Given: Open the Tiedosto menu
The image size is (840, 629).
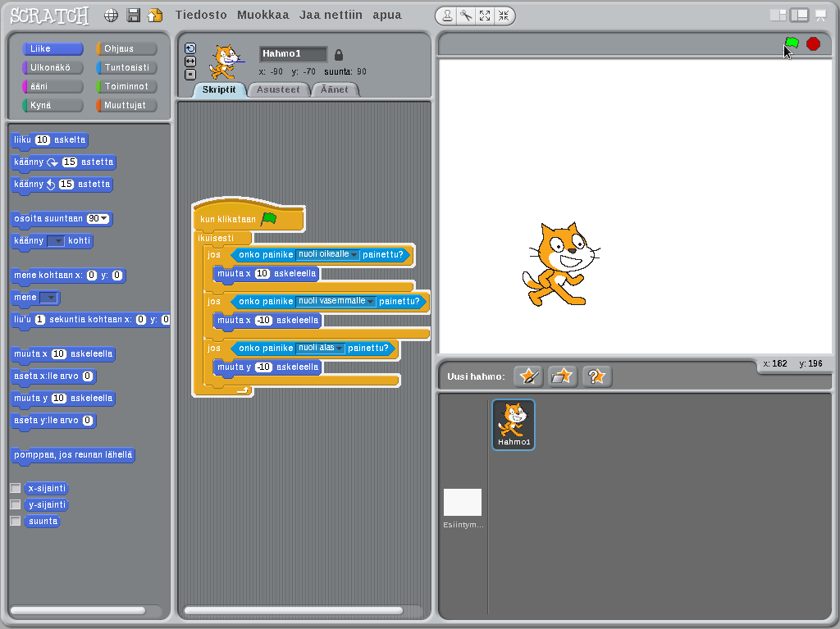Looking at the screenshot, I should point(201,16).
